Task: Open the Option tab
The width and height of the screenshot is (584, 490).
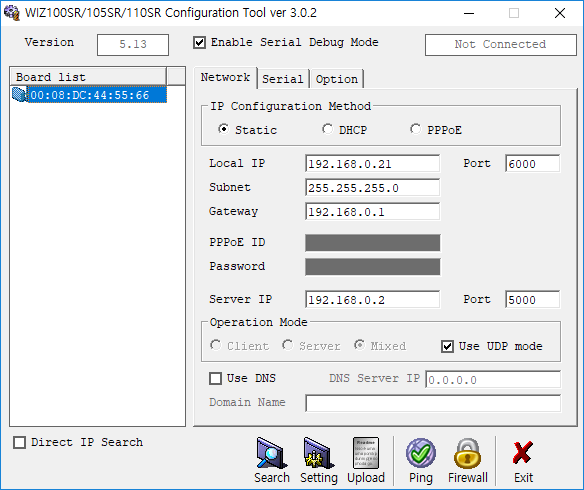Action: pyautogui.click(x=337, y=79)
